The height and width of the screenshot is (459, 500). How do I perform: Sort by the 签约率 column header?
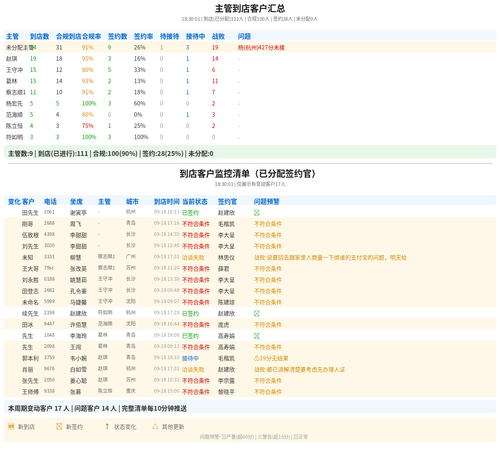[x=143, y=36]
